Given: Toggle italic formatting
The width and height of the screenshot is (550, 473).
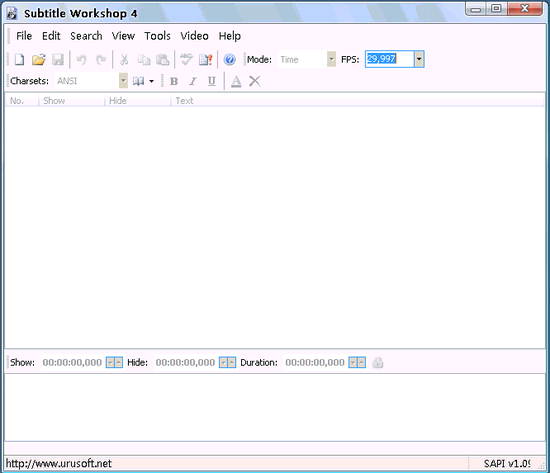Looking at the screenshot, I should click(193, 81).
